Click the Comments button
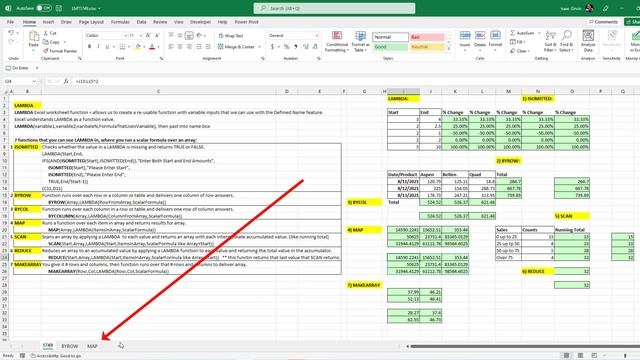 coord(603,22)
